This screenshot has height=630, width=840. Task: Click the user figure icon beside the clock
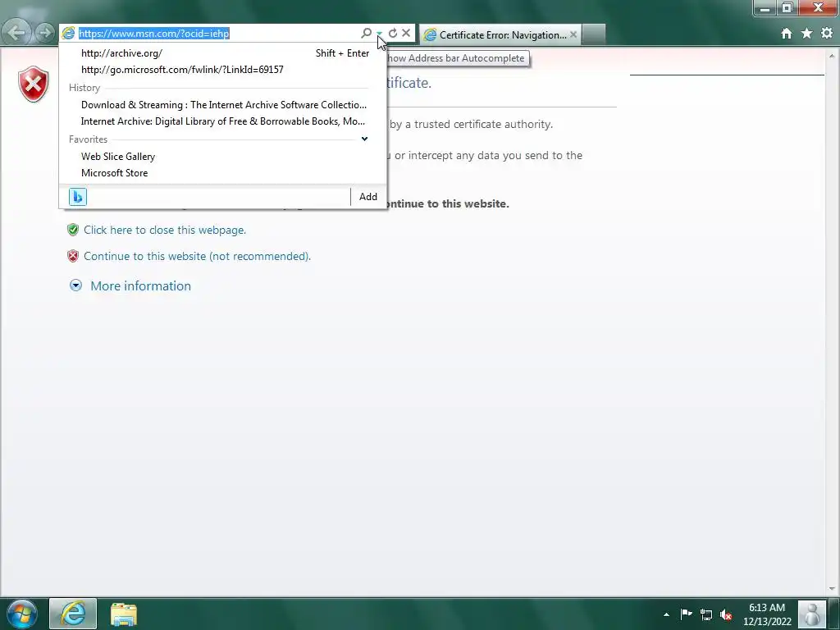click(x=811, y=614)
